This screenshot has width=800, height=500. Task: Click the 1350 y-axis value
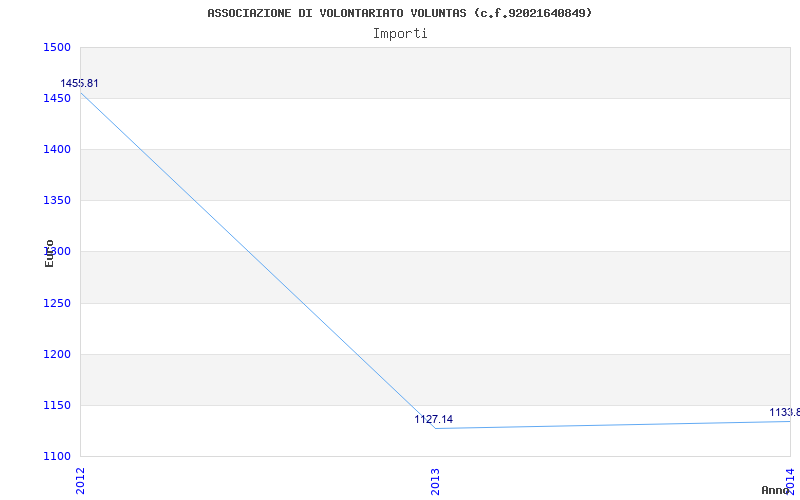[x=57, y=201]
